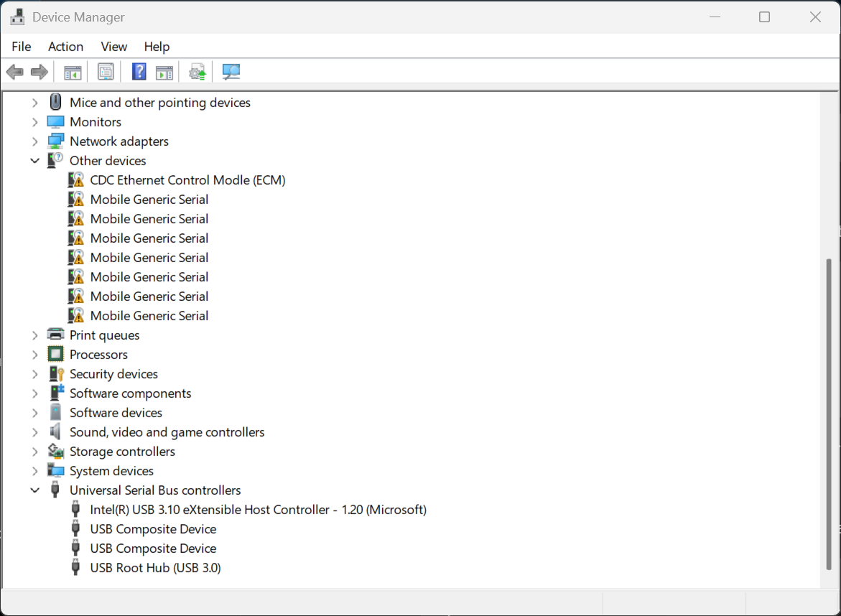This screenshot has width=841, height=616.
Task: Click the System devices folder icon
Action: pos(55,471)
